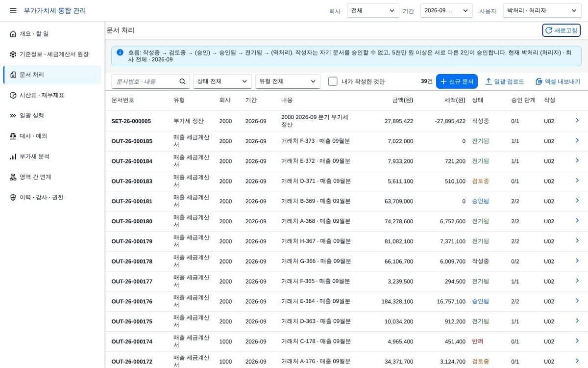
Task: Click the shield icon beside 이력 · 감사 · 권한
Action: 13,197
